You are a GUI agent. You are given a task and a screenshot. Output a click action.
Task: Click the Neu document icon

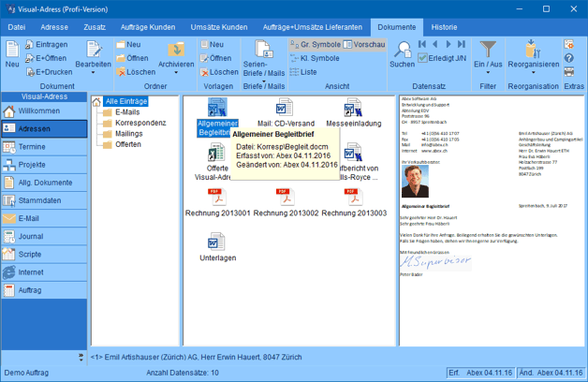[12, 50]
